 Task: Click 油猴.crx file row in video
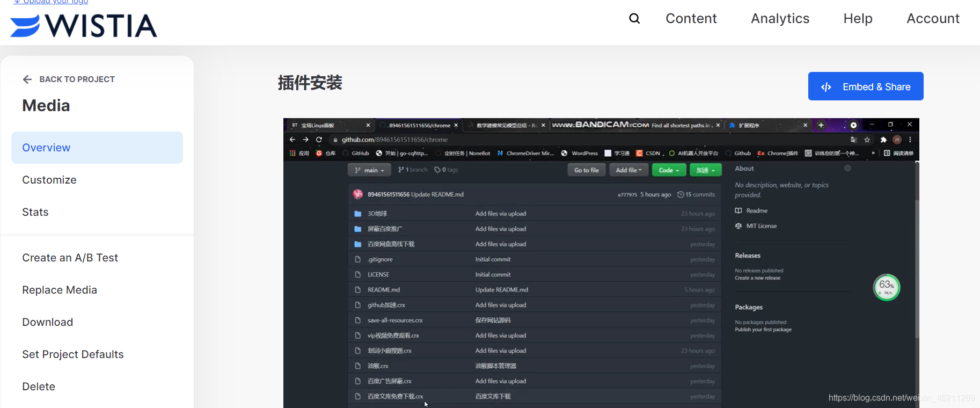point(535,366)
